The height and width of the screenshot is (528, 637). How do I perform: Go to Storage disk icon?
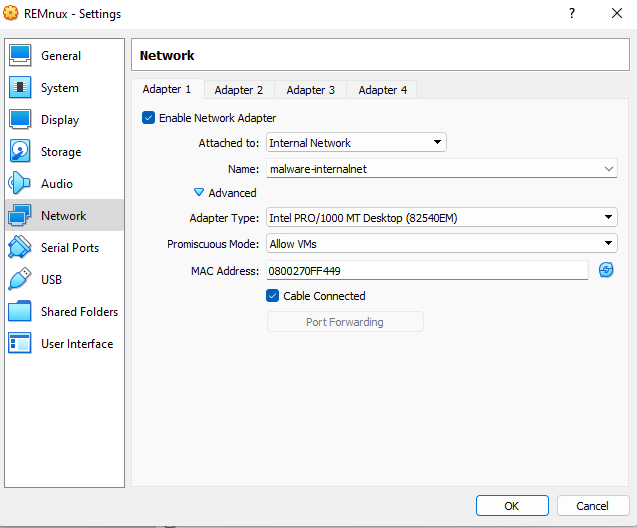click(x=20, y=152)
